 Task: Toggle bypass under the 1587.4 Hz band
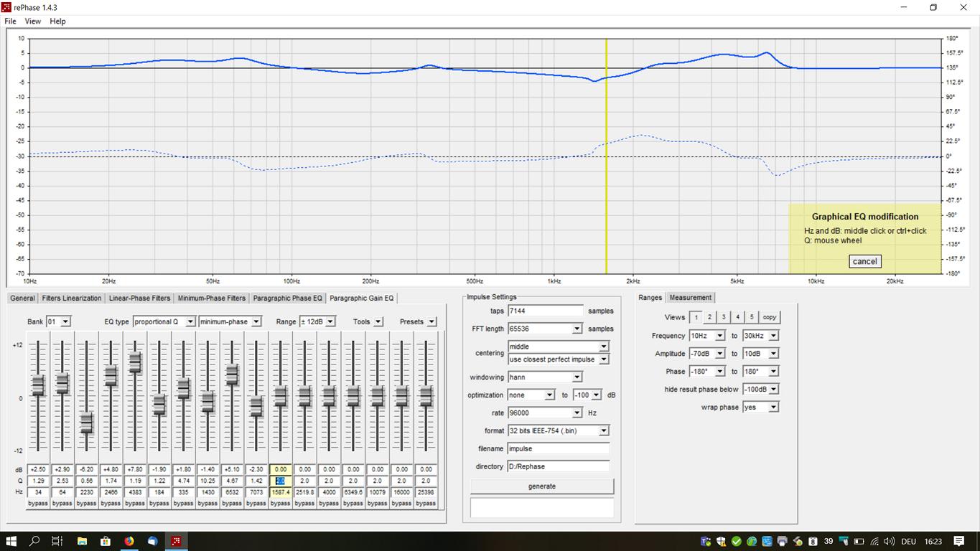[x=280, y=503]
